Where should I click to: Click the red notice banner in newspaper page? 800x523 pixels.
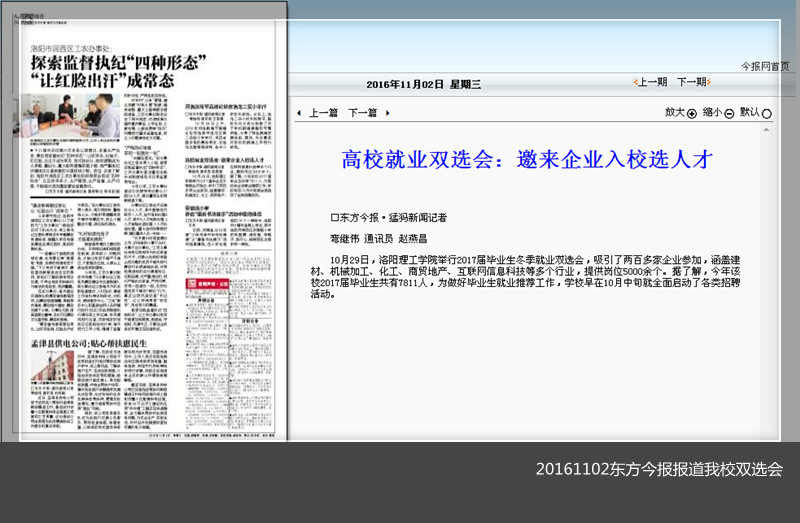(207, 284)
